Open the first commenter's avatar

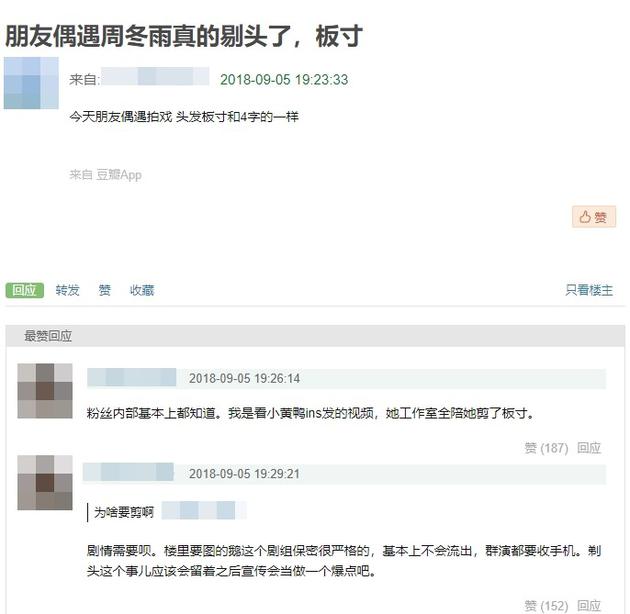tap(45, 391)
